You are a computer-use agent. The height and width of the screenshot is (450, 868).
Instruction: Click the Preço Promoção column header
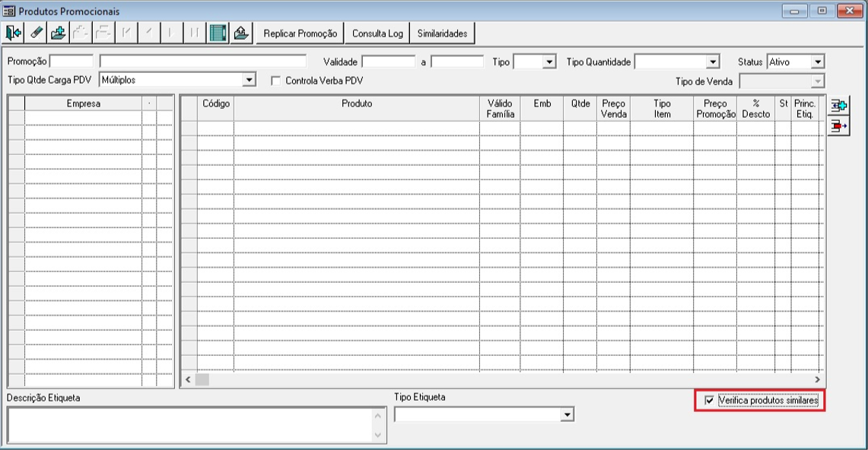pos(715,109)
